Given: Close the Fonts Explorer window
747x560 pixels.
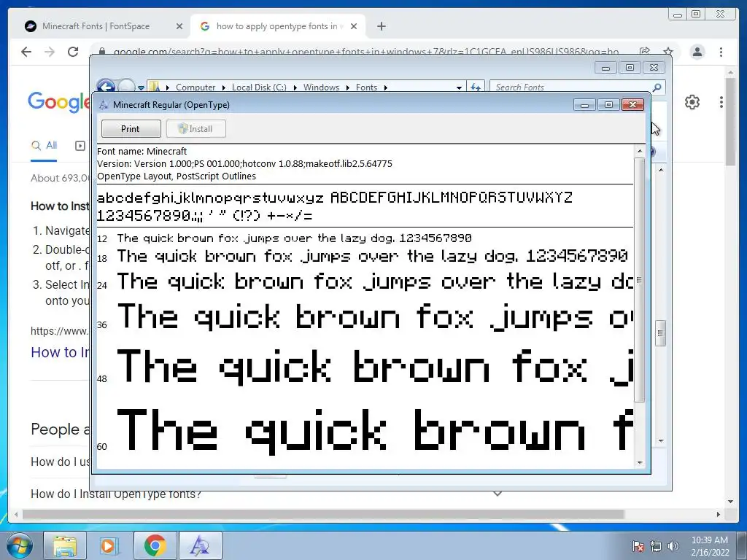Looking at the screenshot, I should point(654,68).
